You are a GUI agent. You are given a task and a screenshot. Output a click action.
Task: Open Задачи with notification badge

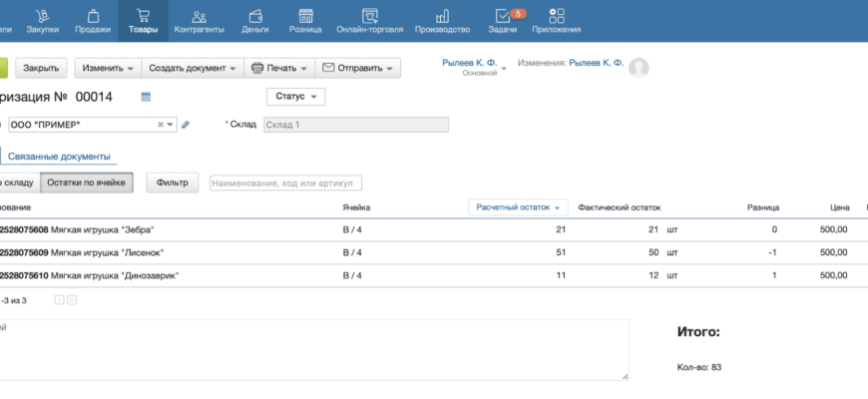tap(504, 16)
